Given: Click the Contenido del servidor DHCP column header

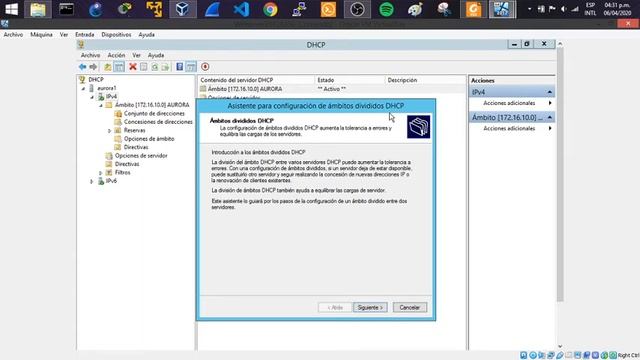Looking at the screenshot, I should coord(256,80).
